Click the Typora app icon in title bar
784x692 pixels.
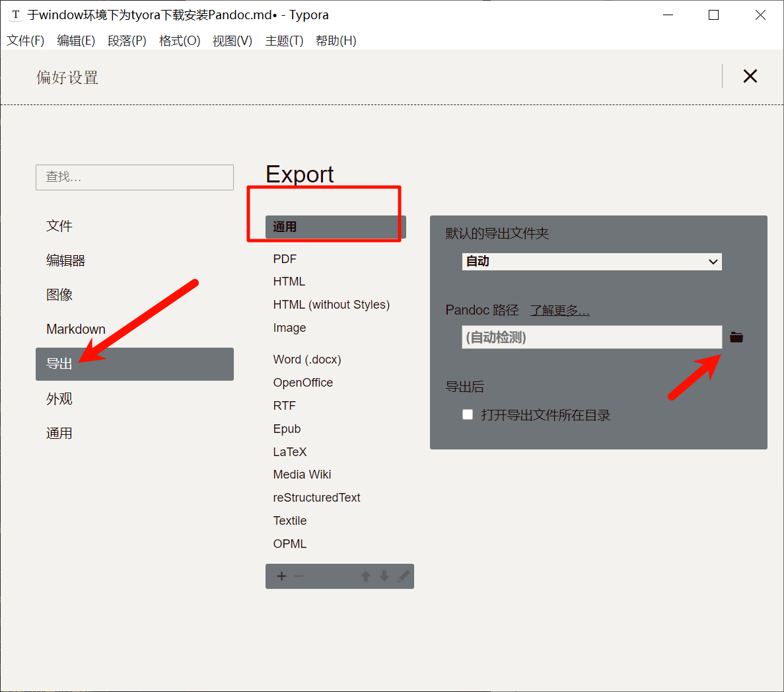click(15, 15)
